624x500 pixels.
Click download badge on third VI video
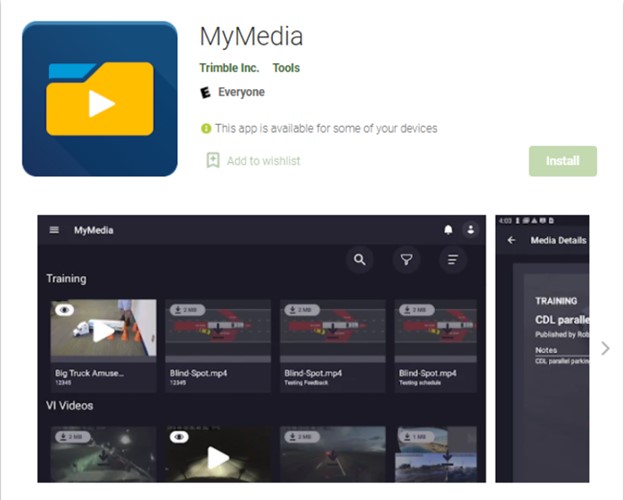(x=302, y=437)
